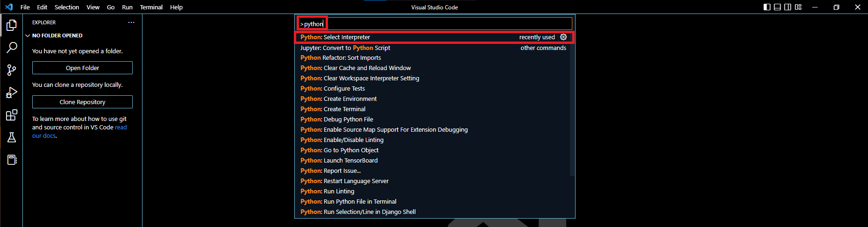The height and width of the screenshot is (227, 868).
Task: Open the Extensions view icon
Action: tap(12, 115)
